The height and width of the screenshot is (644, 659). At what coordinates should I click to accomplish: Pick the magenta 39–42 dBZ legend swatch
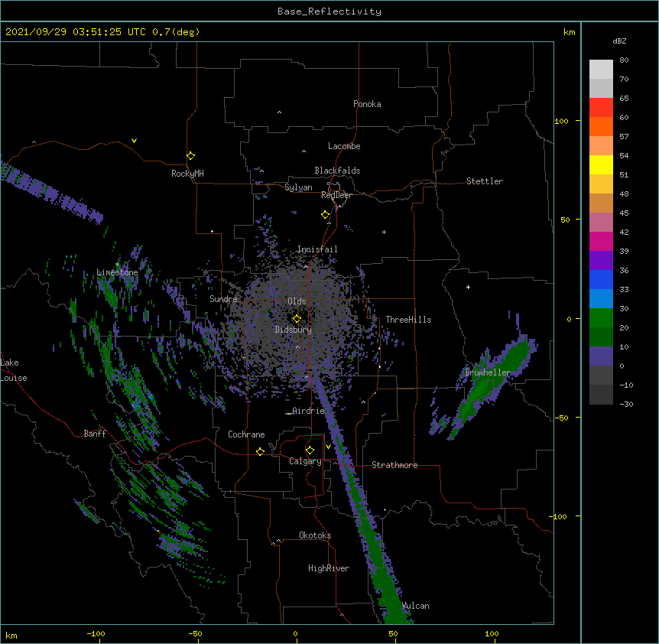tap(601, 242)
